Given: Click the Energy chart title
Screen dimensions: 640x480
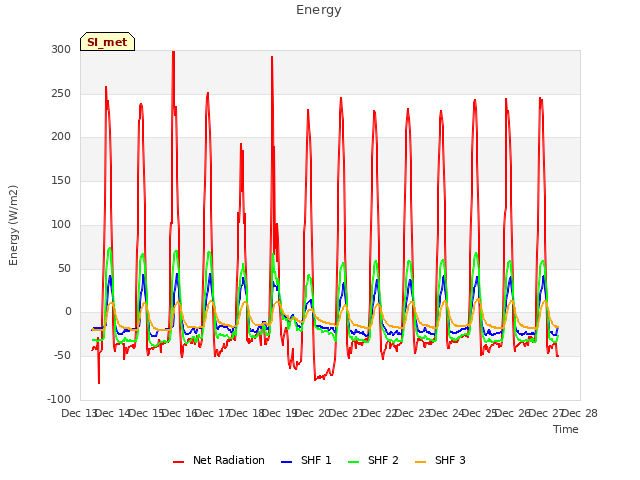Looking at the screenshot, I should coord(319,10).
